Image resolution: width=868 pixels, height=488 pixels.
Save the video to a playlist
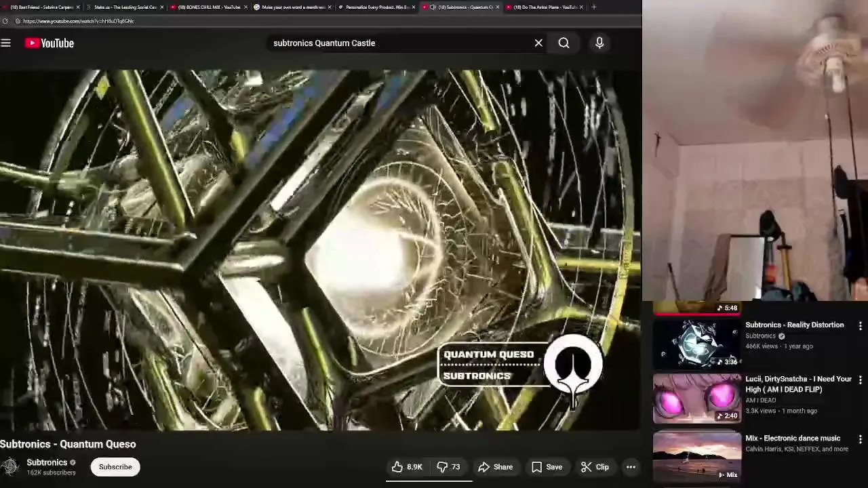click(x=547, y=467)
